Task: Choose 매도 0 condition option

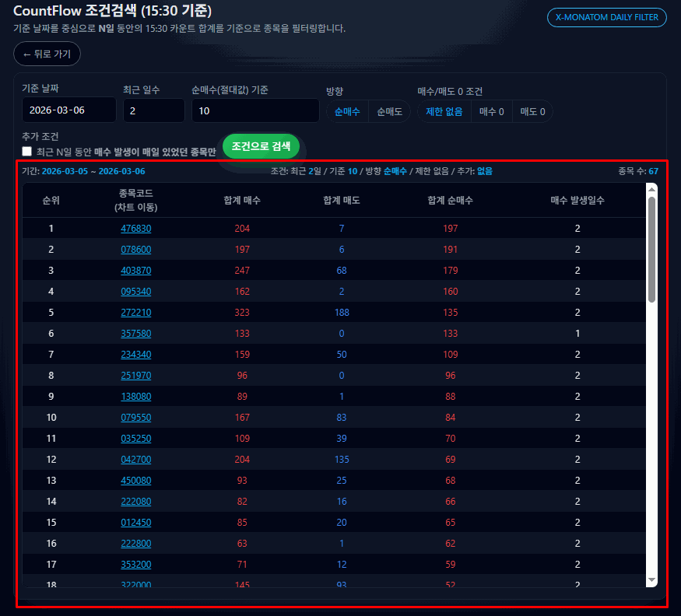Action: 532,111
